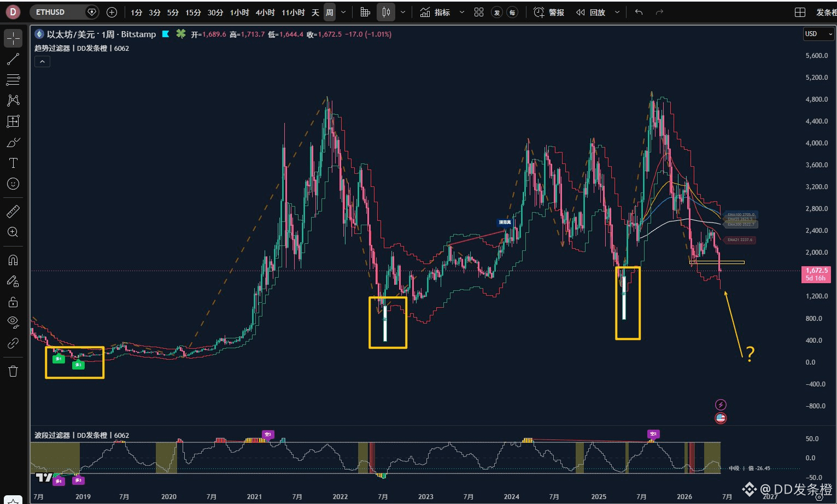Screen dimensions: 837x504
Task: Redo the last chart action
Action: coord(659,12)
